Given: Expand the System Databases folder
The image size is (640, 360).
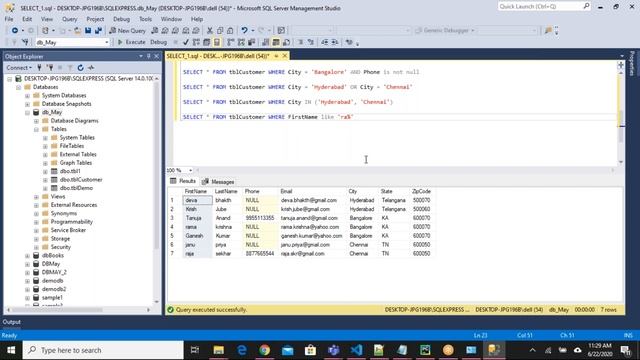Looking at the screenshot, I should [x=27, y=96].
